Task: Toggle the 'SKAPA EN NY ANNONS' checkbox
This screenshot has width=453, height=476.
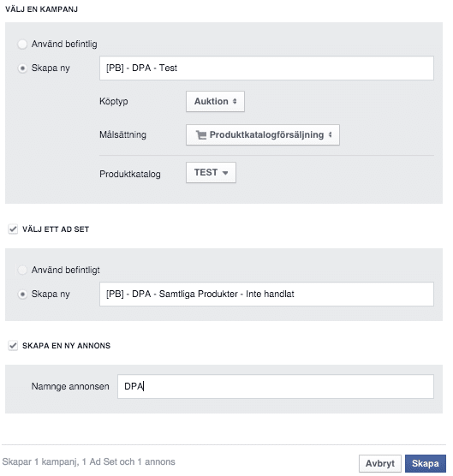Action: (x=13, y=346)
